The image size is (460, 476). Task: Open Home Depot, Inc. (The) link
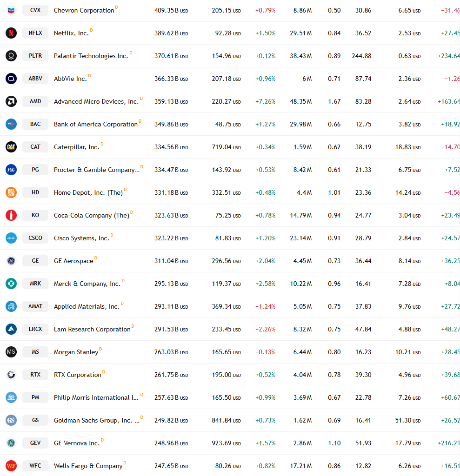click(88, 192)
